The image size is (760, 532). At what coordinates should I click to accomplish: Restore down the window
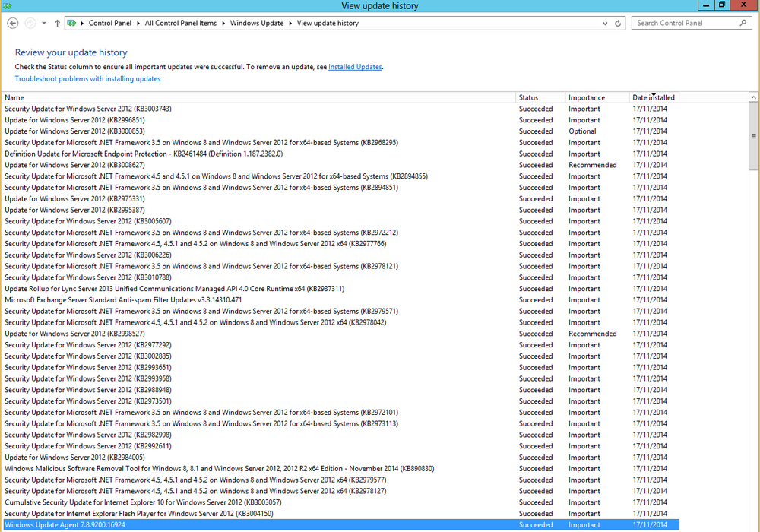pos(722,5)
